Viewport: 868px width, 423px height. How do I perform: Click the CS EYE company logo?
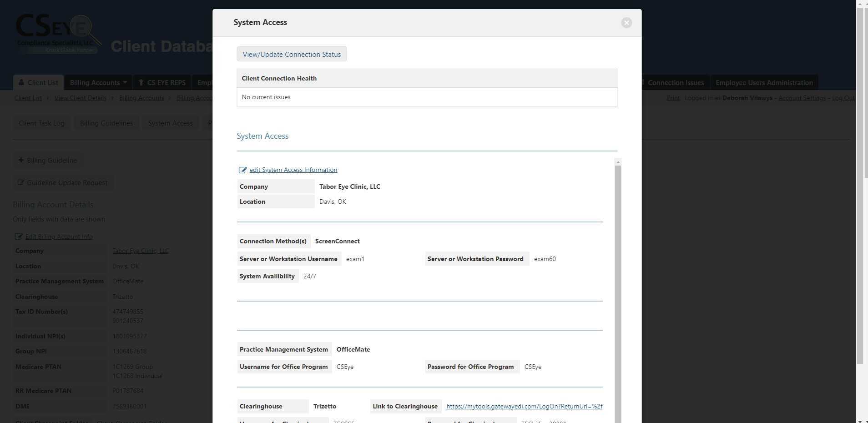[58, 32]
